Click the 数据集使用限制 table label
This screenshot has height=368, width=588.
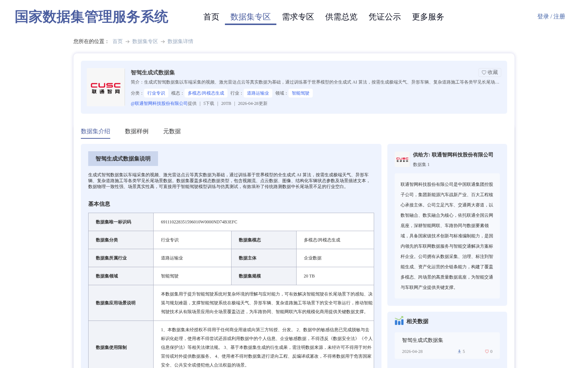point(111,347)
